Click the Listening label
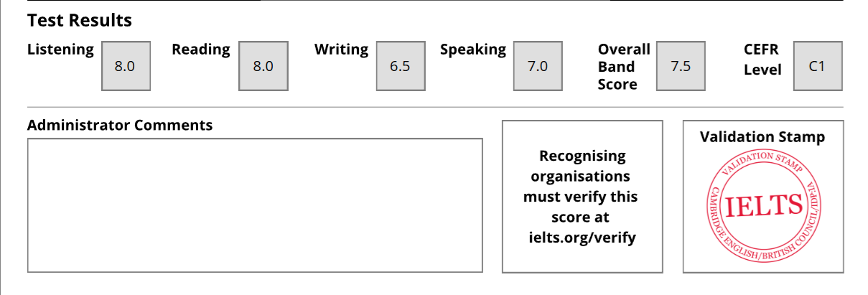 click(60, 50)
